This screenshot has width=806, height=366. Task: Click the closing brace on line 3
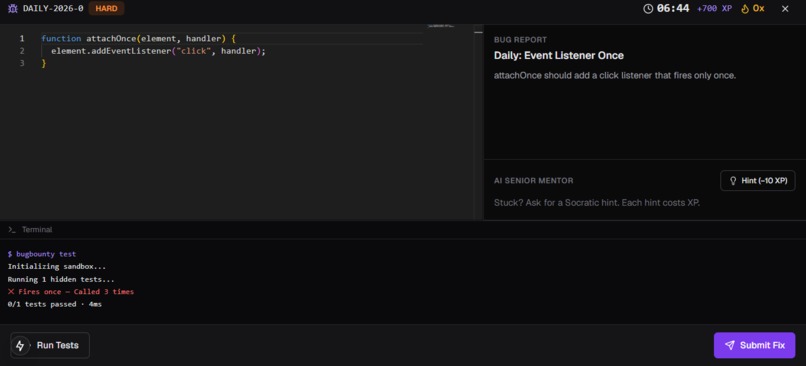44,64
